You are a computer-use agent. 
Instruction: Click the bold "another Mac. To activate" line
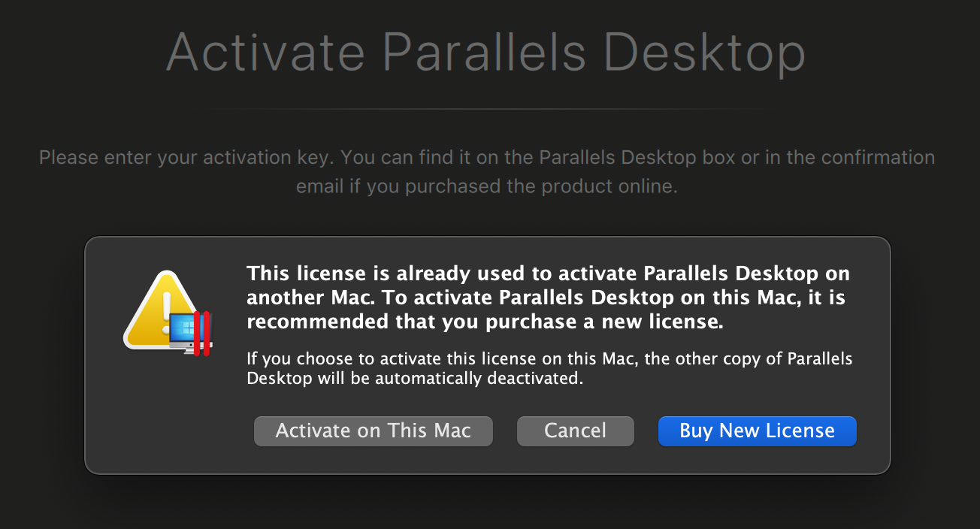[x=546, y=298]
